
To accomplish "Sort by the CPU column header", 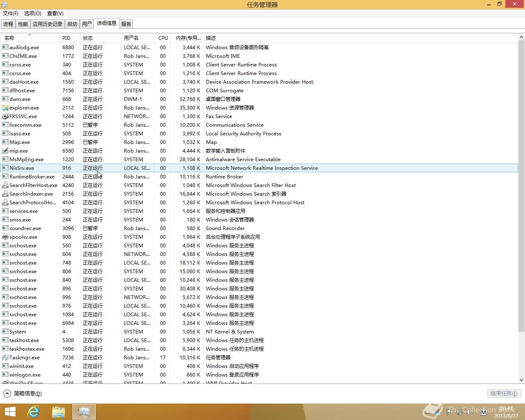I will coord(162,38).
